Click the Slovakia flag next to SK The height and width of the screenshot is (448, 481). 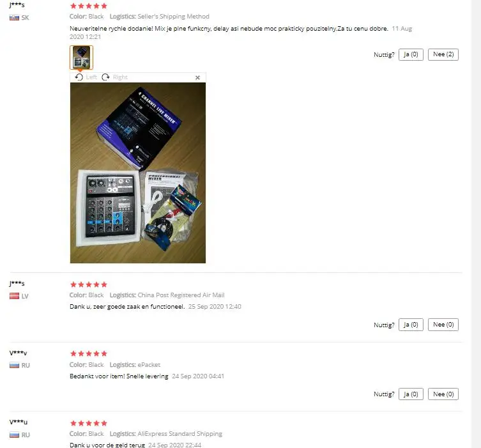point(14,18)
